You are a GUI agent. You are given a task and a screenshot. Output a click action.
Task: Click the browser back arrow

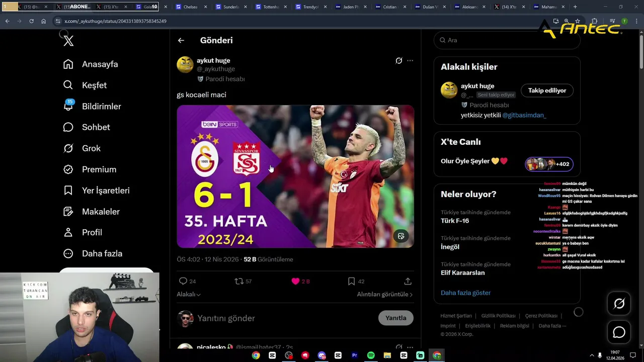[x=7, y=21]
